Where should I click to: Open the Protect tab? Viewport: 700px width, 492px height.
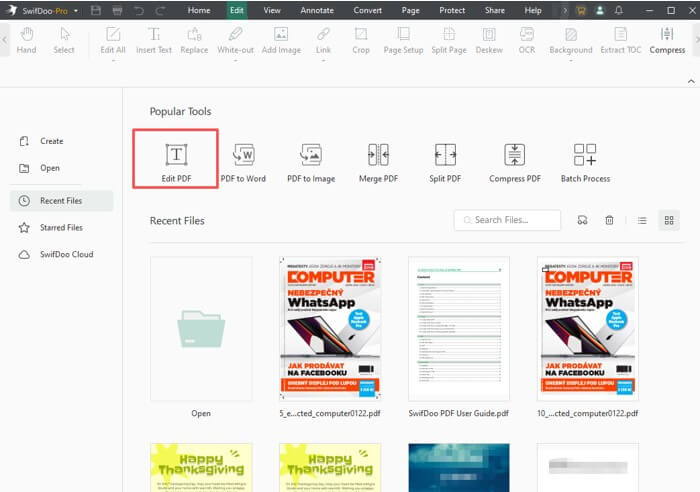pos(452,10)
